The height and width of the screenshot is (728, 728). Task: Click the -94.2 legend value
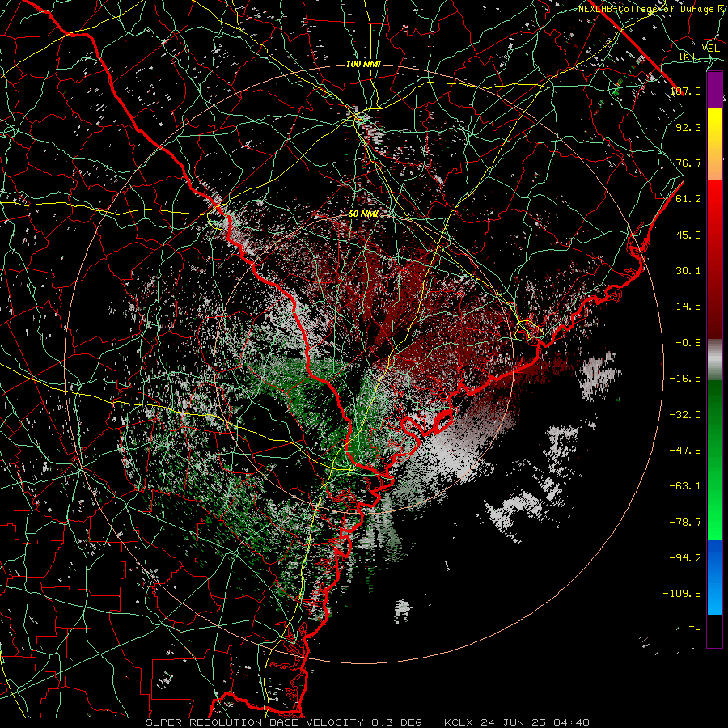click(x=685, y=558)
